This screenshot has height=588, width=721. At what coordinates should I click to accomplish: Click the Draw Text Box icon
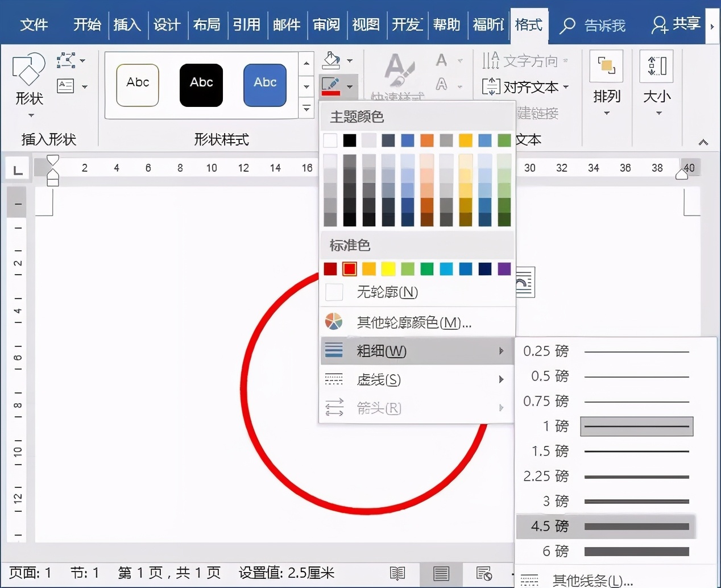(x=66, y=86)
